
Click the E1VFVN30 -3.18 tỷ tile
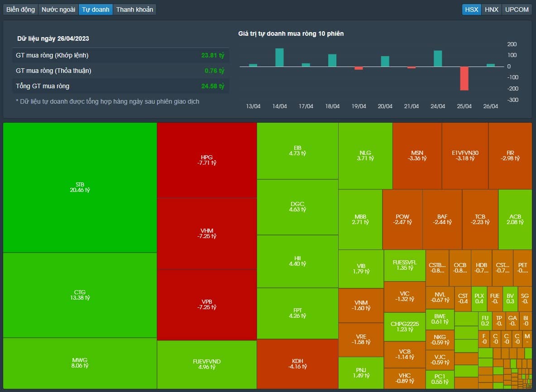pos(465,156)
